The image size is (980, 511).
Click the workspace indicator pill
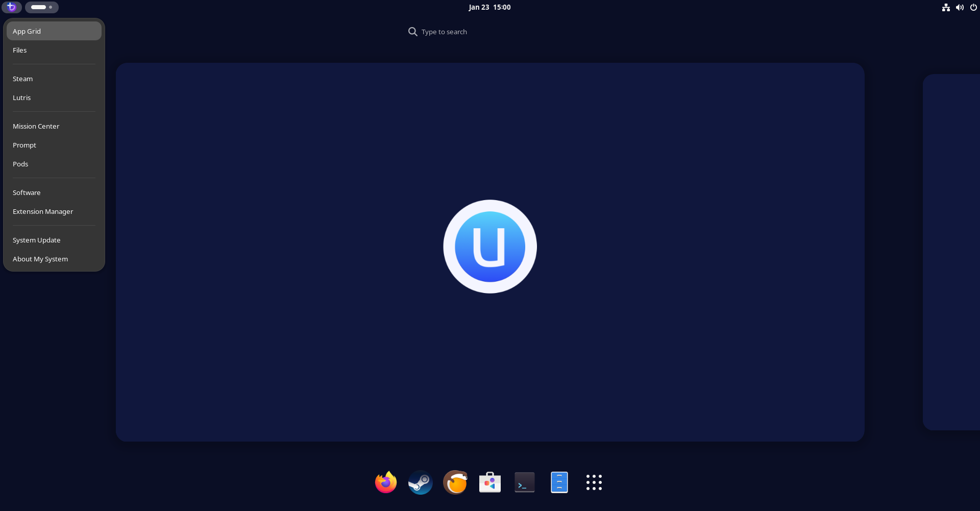(x=42, y=7)
